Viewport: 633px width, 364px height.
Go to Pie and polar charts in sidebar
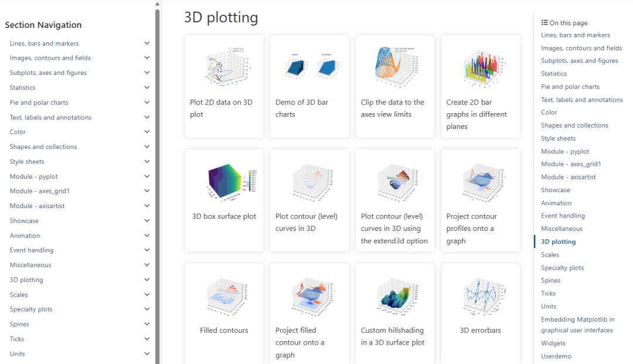pyautogui.click(x=39, y=103)
